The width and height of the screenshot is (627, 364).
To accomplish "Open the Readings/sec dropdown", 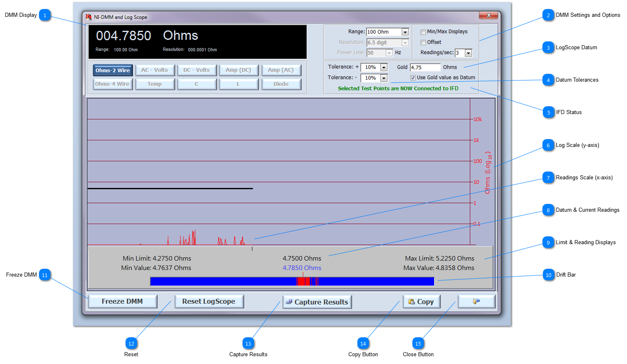I will tap(468, 53).
